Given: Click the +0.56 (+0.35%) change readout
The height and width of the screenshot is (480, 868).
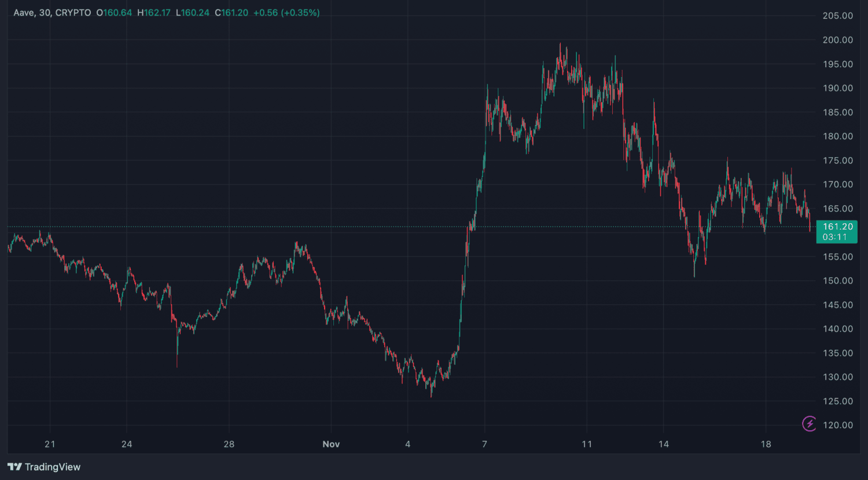Looking at the screenshot, I should pos(286,13).
